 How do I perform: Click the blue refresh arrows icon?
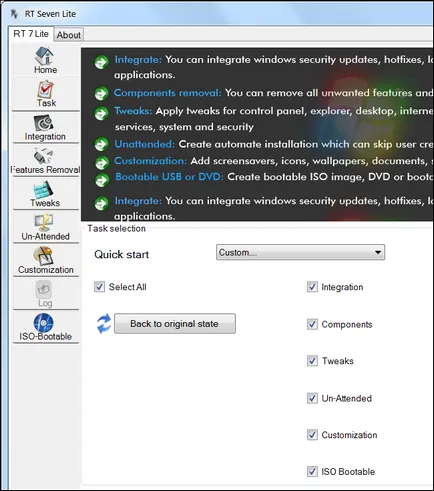(104, 324)
